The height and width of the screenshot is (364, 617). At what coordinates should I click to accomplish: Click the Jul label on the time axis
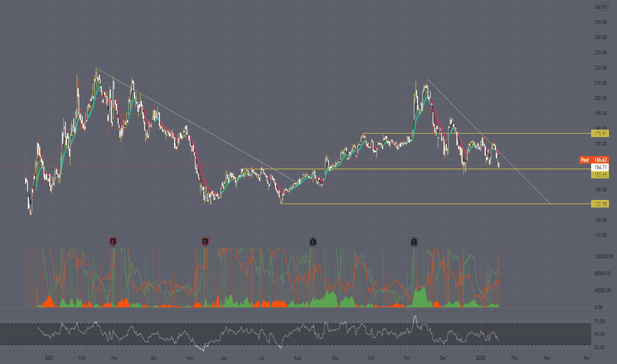pyautogui.click(x=261, y=357)
